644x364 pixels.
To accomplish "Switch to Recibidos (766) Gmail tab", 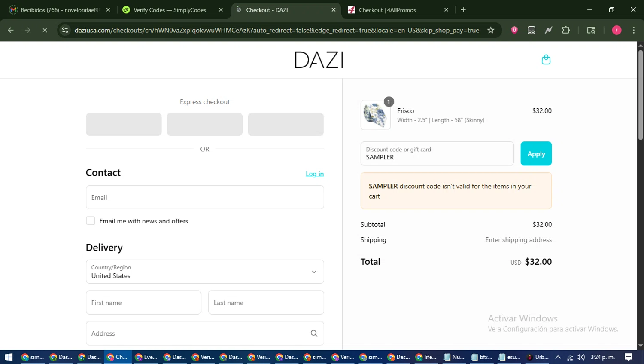I will pyautogui.click(x=60, y=10).
